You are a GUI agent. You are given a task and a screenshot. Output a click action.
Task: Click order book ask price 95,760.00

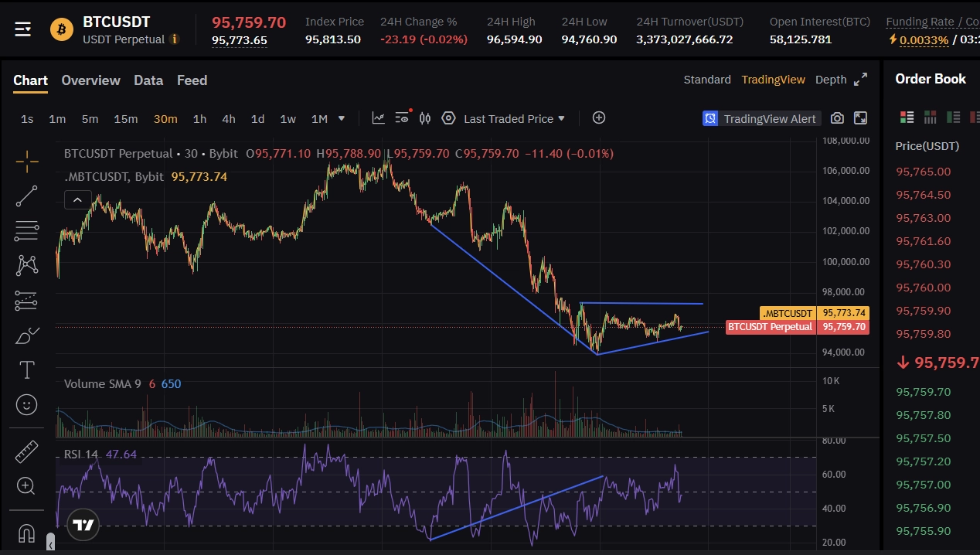[923, 288]
